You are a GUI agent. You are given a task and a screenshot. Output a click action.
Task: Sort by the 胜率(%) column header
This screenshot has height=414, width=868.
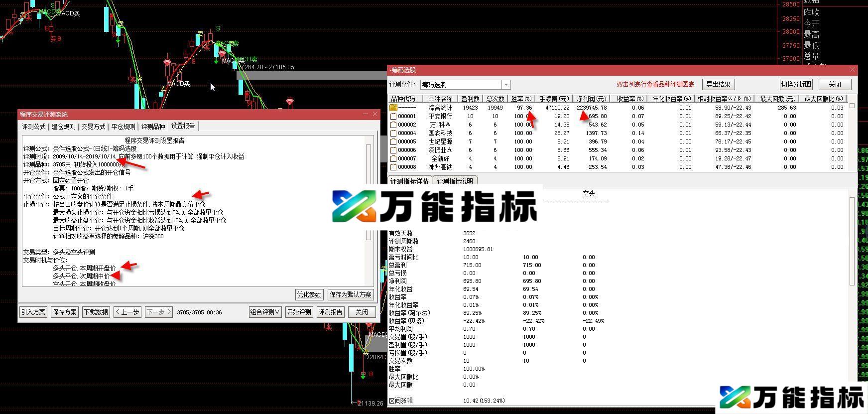click(x=521, y=99)
